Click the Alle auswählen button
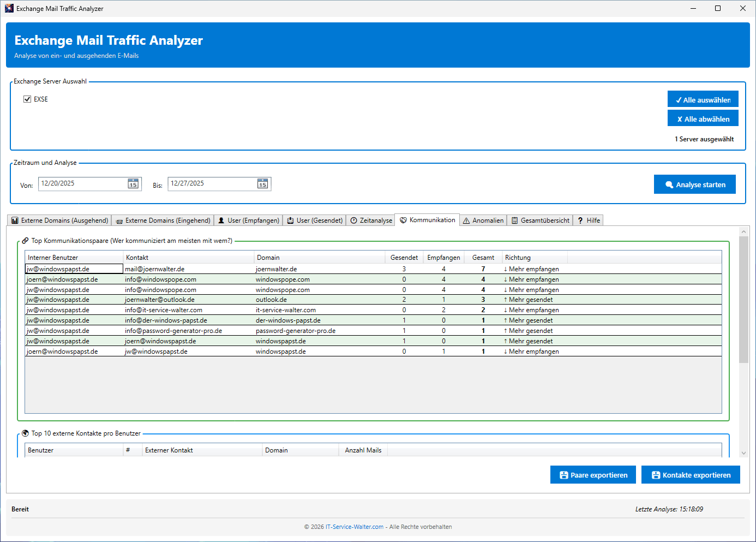 (x=703, y=99)
